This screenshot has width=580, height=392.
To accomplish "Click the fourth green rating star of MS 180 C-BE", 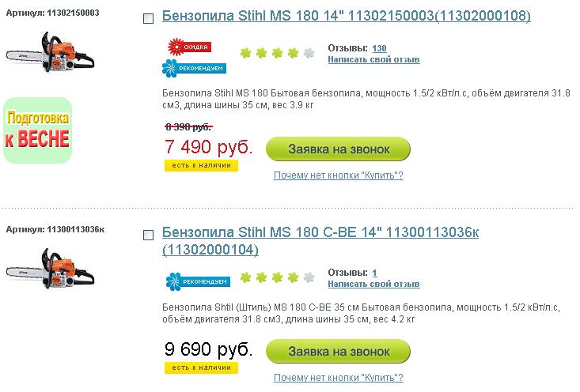I will pos(293,277).
